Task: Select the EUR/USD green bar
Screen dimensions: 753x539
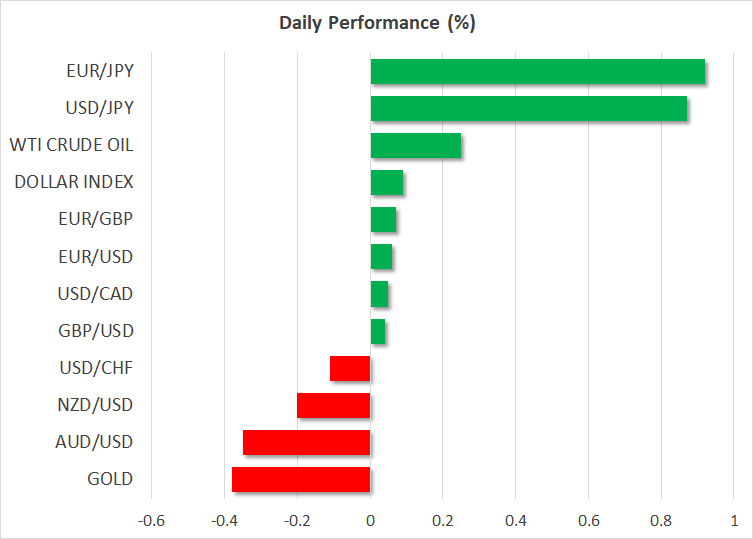Action: (x=381, y=257)
